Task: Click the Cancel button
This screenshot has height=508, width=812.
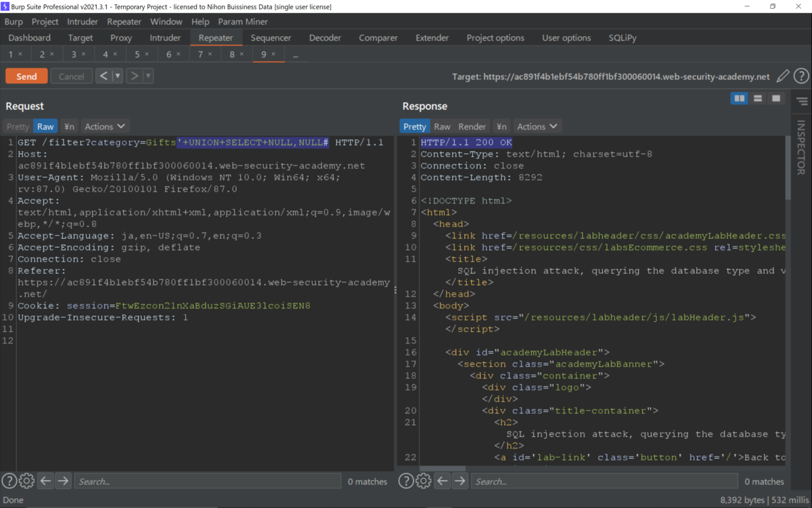Action: pos(71,76)
